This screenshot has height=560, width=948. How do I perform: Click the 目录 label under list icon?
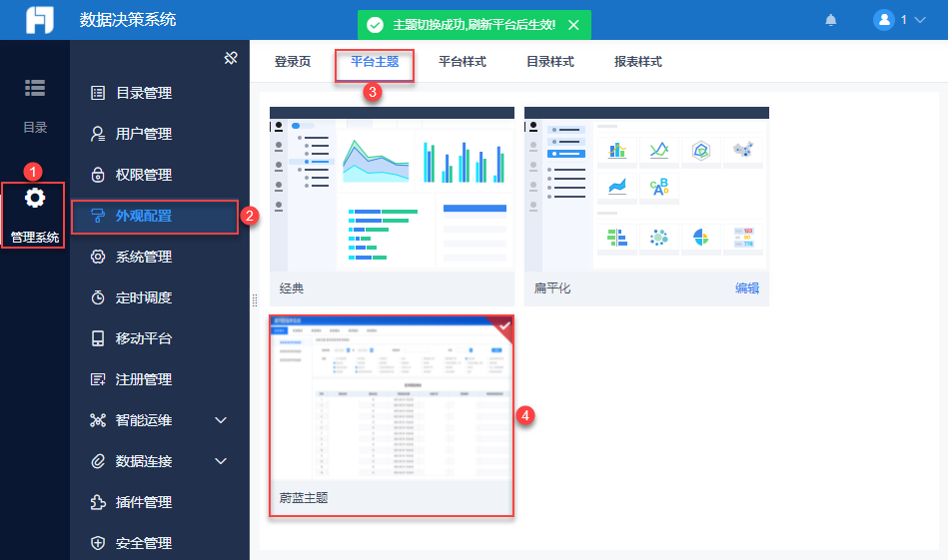(35, 128)
